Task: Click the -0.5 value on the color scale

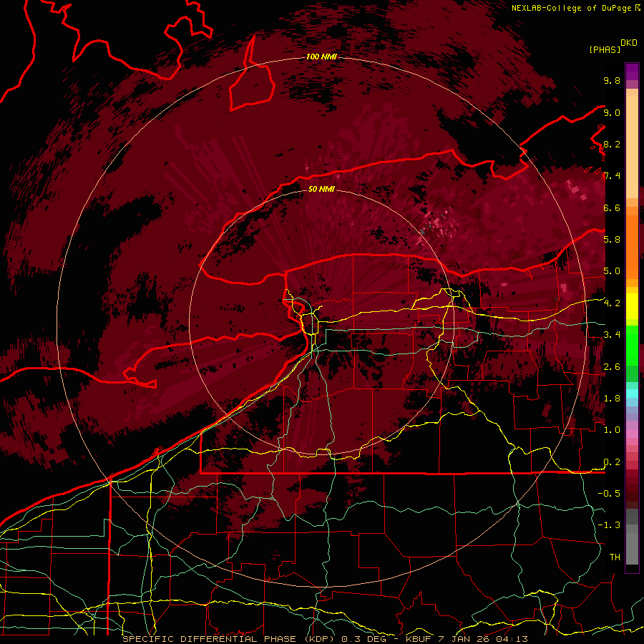Action: (609, 493)
